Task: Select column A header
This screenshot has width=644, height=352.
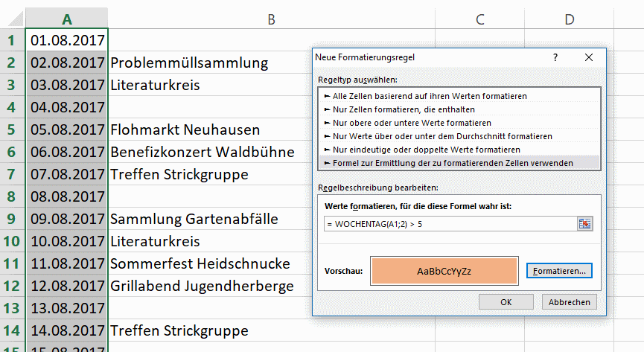Action: [x=67, y=18]
